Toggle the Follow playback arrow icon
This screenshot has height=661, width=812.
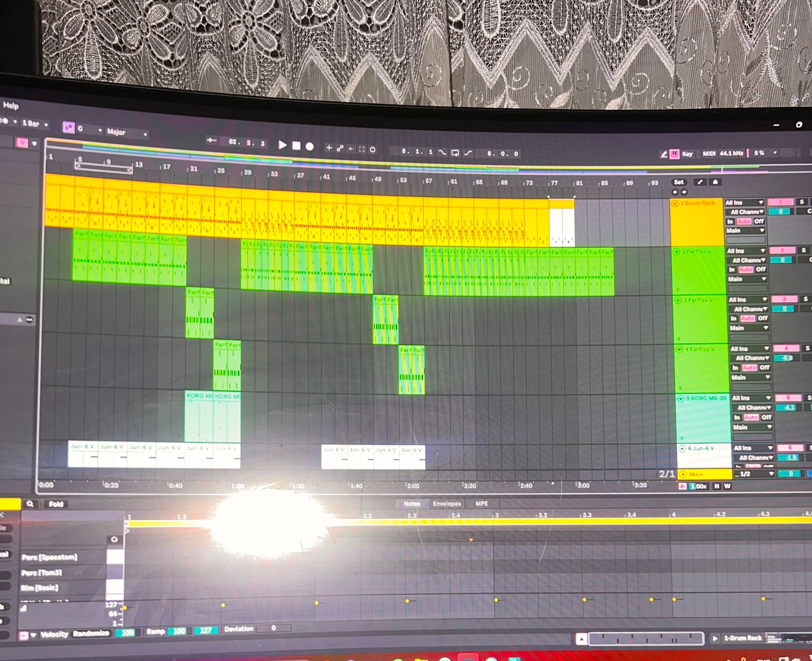pyautogui.click(x=211, y=140)
